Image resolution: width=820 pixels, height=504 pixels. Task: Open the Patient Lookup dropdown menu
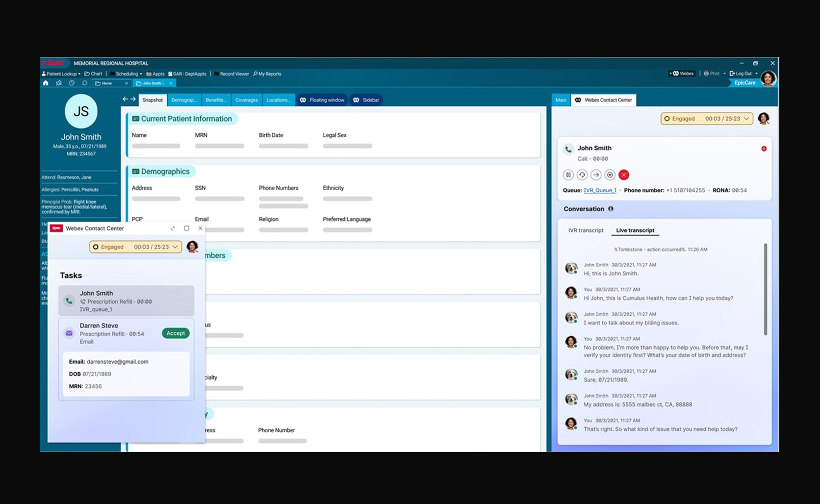coord(61,74)
